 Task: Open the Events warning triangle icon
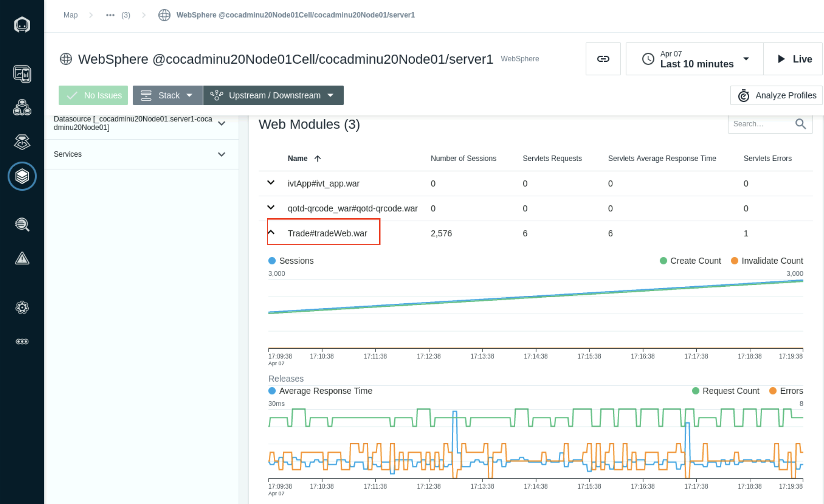pos(22,259)
